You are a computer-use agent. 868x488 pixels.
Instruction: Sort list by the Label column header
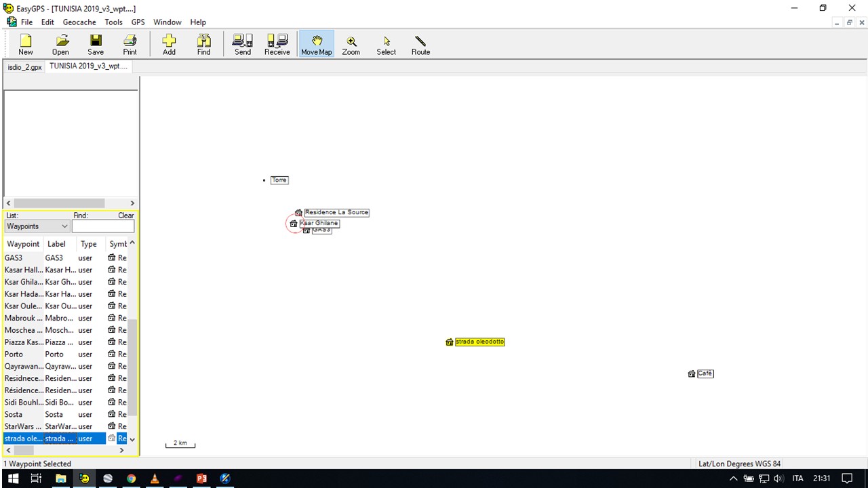pos(57,243)
